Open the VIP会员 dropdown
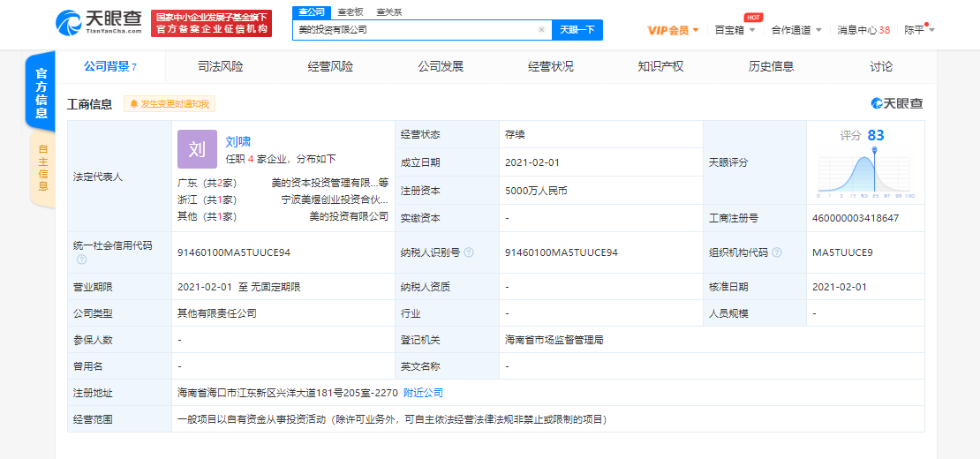 point(673,30)
